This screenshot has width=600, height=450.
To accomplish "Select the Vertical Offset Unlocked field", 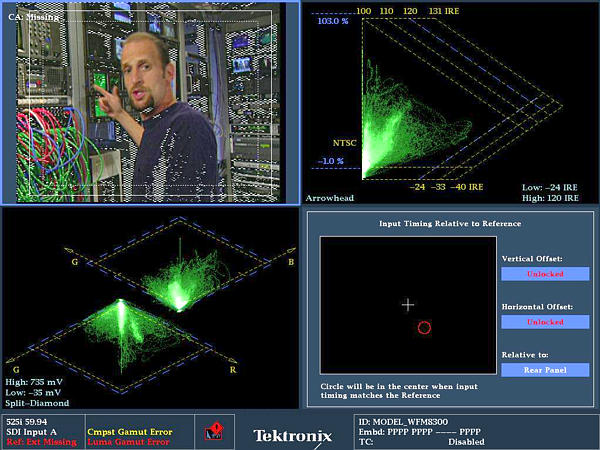I will 545,273.
